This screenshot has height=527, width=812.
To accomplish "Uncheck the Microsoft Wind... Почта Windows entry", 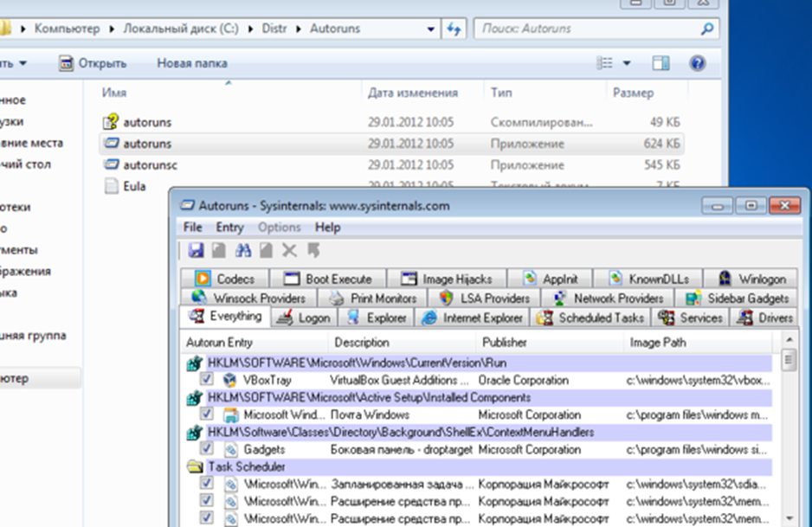I will click(206, 415).
